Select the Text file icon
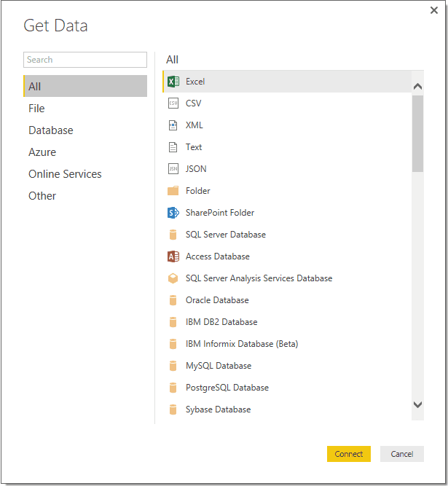Image resolution: width=448 pixels, height=486 pixels. click(173, 147)
